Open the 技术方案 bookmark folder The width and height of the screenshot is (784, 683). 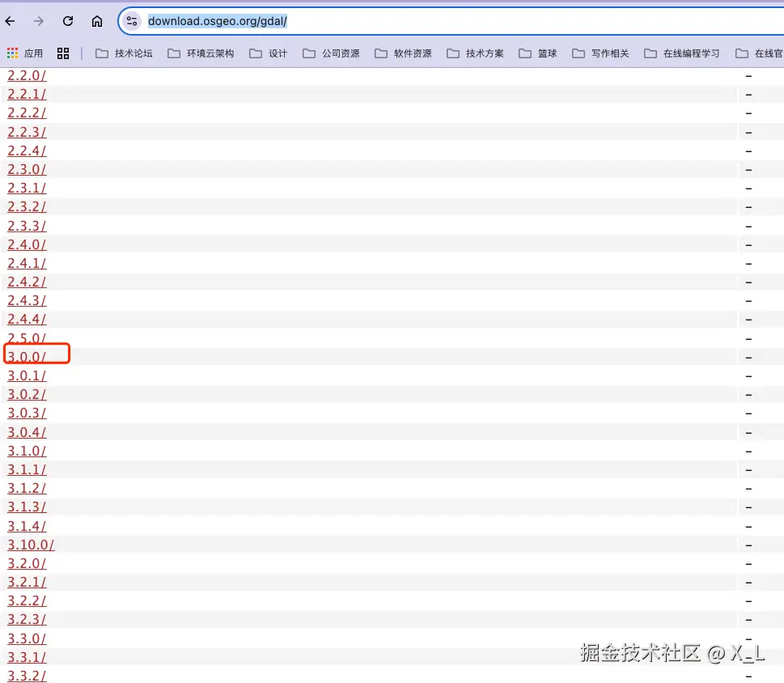click(x=475, y=53)
